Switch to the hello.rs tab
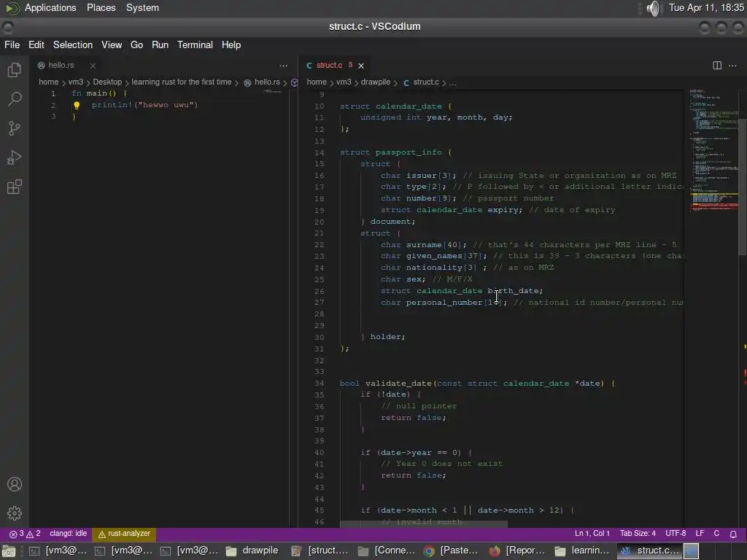The height and width of the screenshot is (560, 747). pos(61,65)
